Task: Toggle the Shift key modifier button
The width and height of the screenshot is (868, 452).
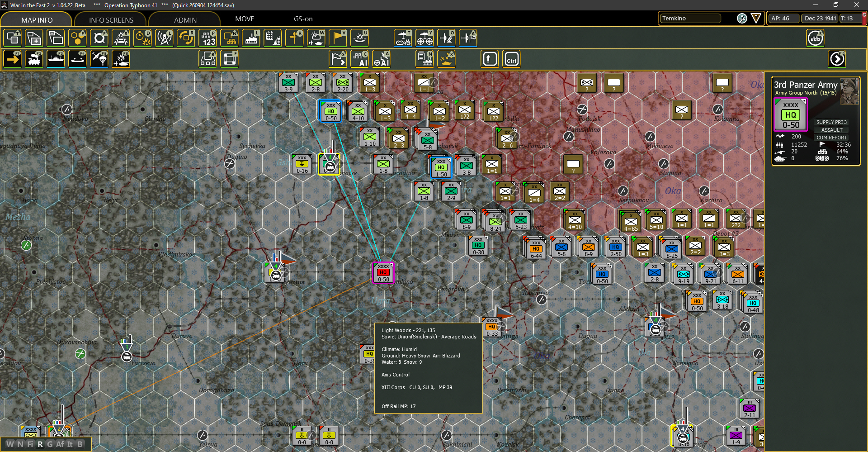Action: click(490, 59)
